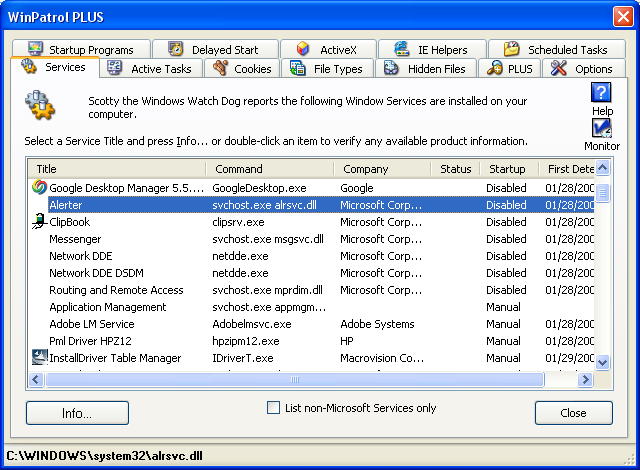Click the GoogleDesktop.exe command cell
Viewport: 640px width, 470px height.
click(259, 188)
